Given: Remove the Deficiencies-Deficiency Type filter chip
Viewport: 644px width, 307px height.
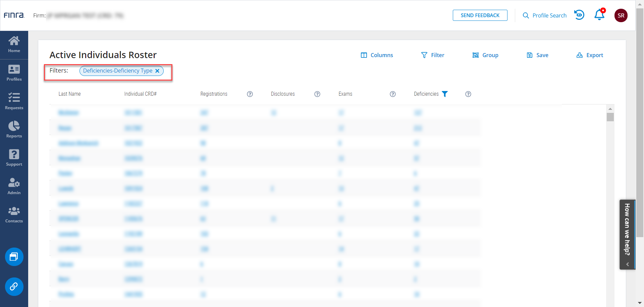Looking at the screenshot, I should pyautogui.click(x=157, y=71).
